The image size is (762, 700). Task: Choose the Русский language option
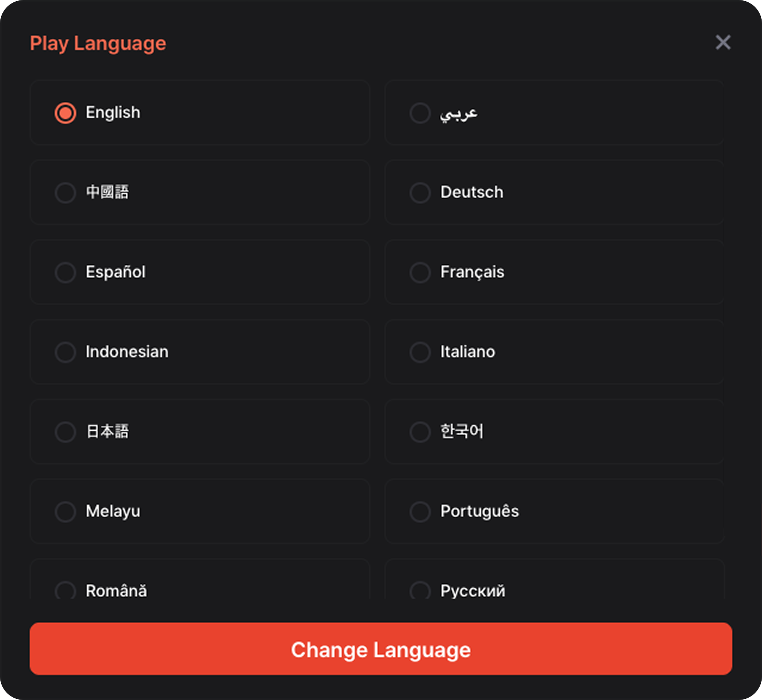click(420, 591)
